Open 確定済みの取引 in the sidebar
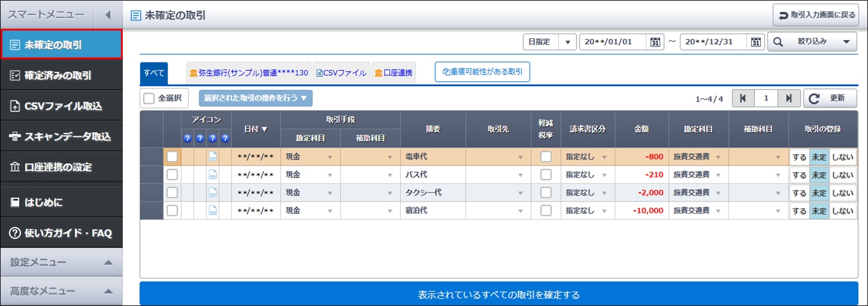868x306 pixels. 61,76
